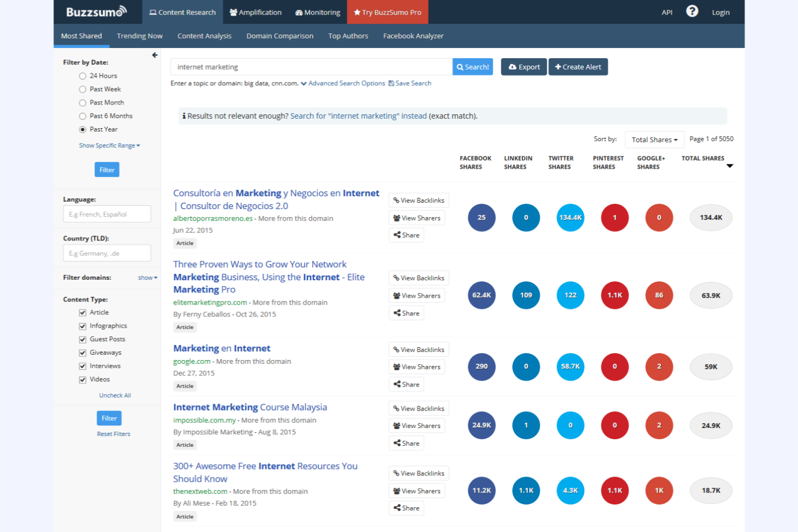Image resolution: width=798 pixels, height=532 pixels.
Task: Run search via the magnifier icon
Action: pyautogui.click(x=459, y=66)
